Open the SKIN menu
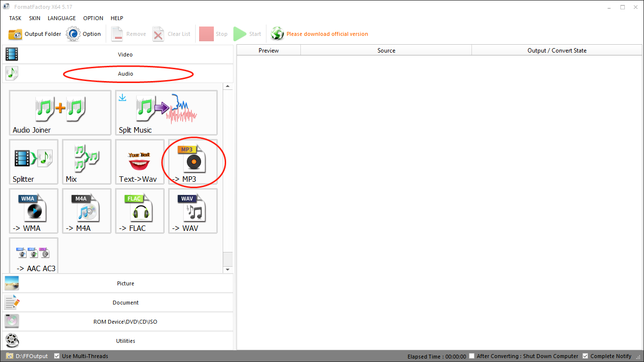 pos(34,18)
